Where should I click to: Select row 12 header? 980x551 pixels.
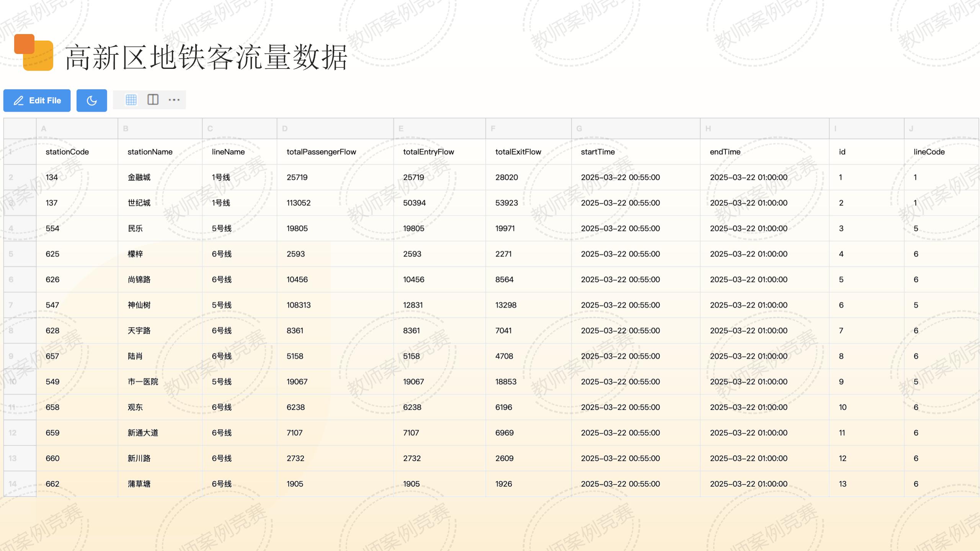(20, 433)
